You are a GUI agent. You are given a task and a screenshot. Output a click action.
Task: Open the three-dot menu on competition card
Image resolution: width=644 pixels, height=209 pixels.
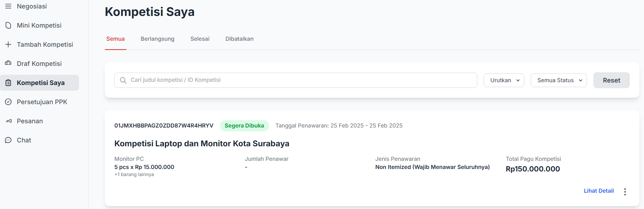pos(625,192)
